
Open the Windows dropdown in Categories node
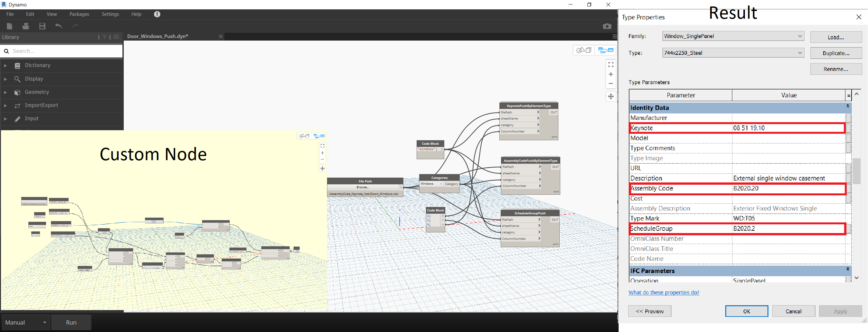coord(431,184)
